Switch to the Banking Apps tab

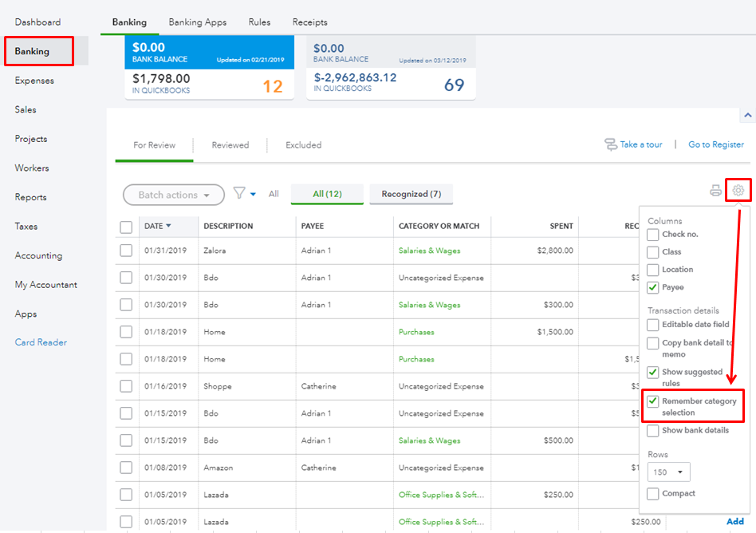pos(197,22)
